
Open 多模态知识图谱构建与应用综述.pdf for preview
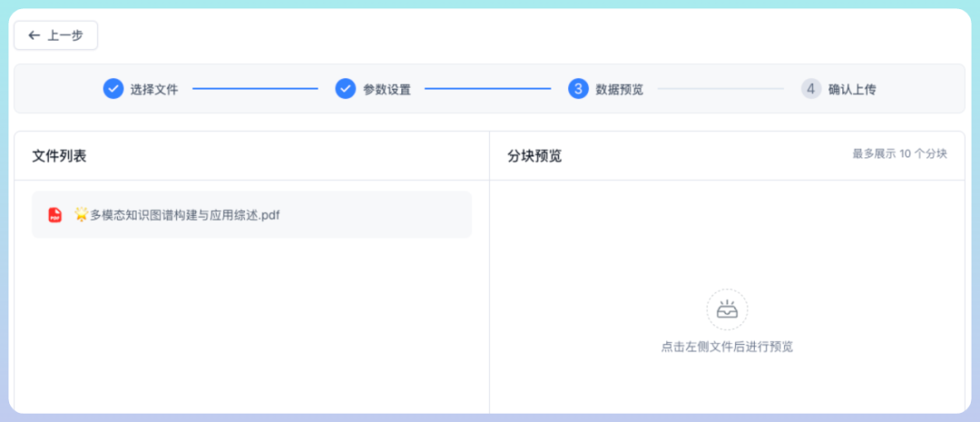click(x=185, y=215)
